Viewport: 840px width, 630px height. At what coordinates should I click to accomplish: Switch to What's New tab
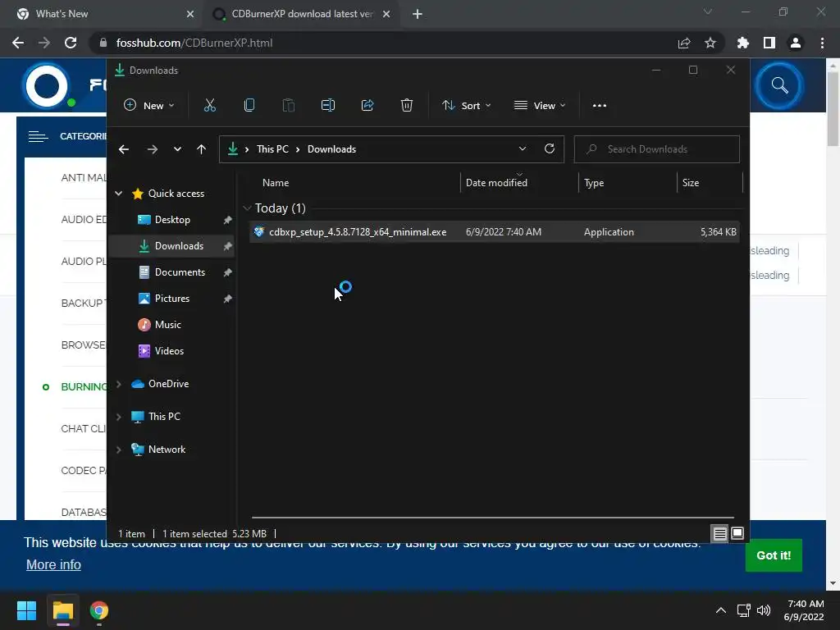click(x=102, y=14)
